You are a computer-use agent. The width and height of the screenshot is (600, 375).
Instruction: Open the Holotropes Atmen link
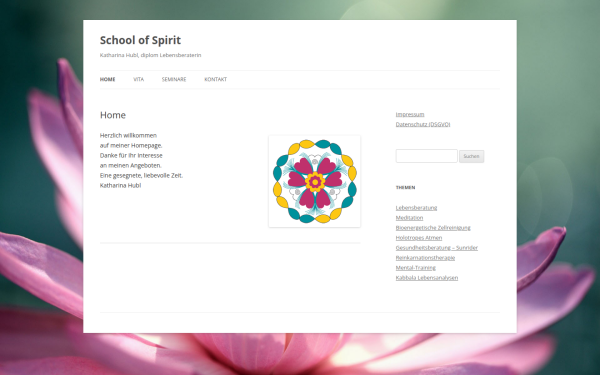coord(419,237)
